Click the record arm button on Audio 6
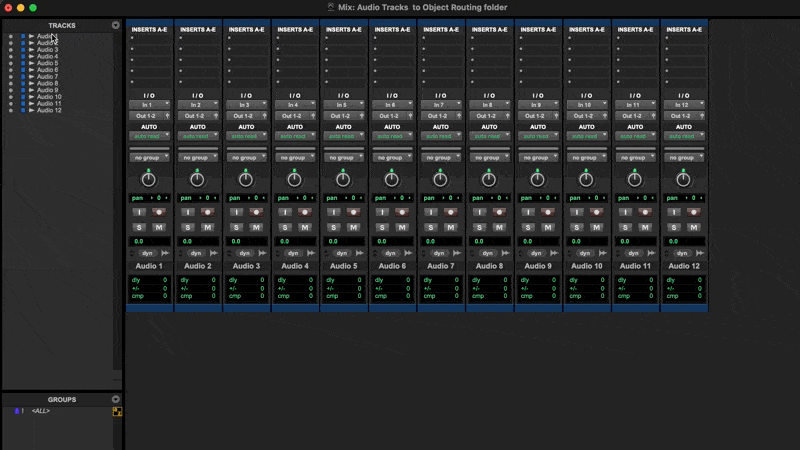Image resolution: width=800 pixels, height=450 pixels. 401,212
